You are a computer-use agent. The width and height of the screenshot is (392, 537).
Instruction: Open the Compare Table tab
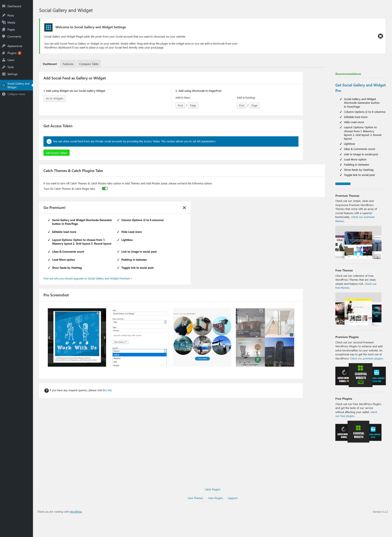click(89, 64)
